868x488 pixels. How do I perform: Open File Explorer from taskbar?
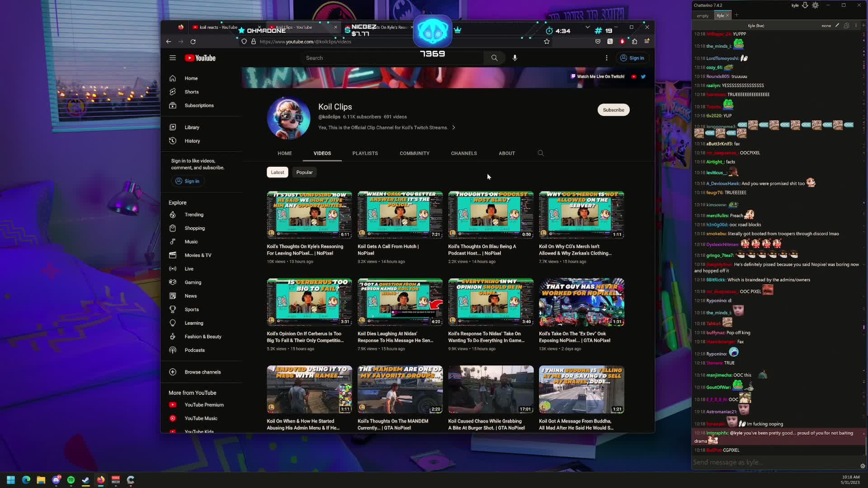41,480
